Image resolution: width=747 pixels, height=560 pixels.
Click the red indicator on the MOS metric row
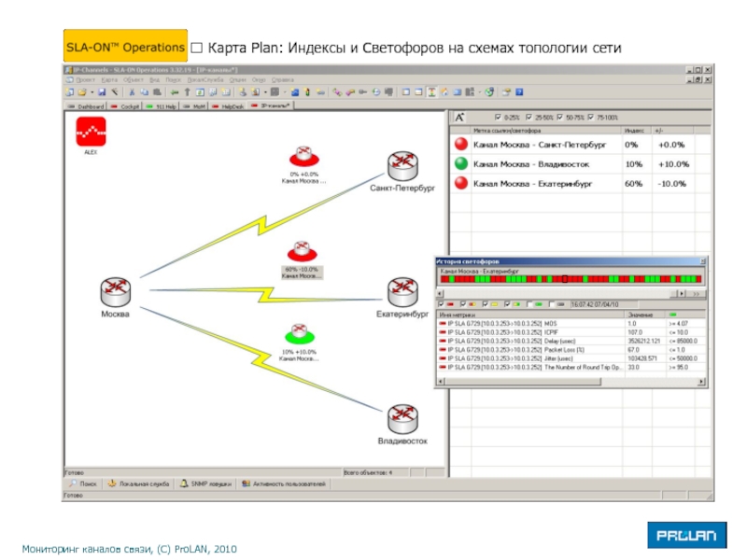point(443,323)
